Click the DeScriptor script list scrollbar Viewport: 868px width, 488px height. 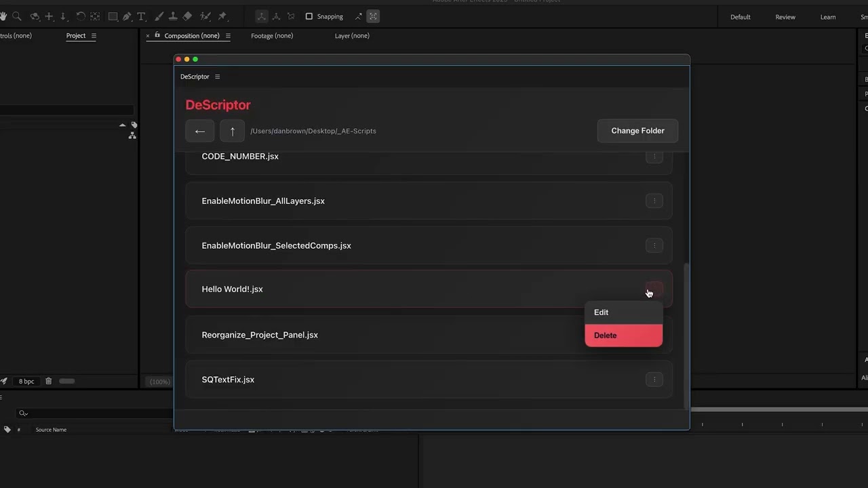[686, 335]
